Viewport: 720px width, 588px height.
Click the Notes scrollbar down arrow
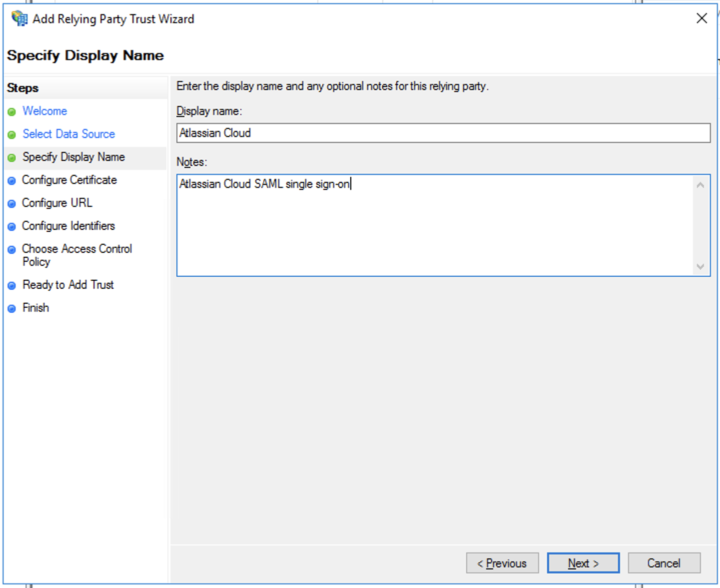click(x=701, y=266)
